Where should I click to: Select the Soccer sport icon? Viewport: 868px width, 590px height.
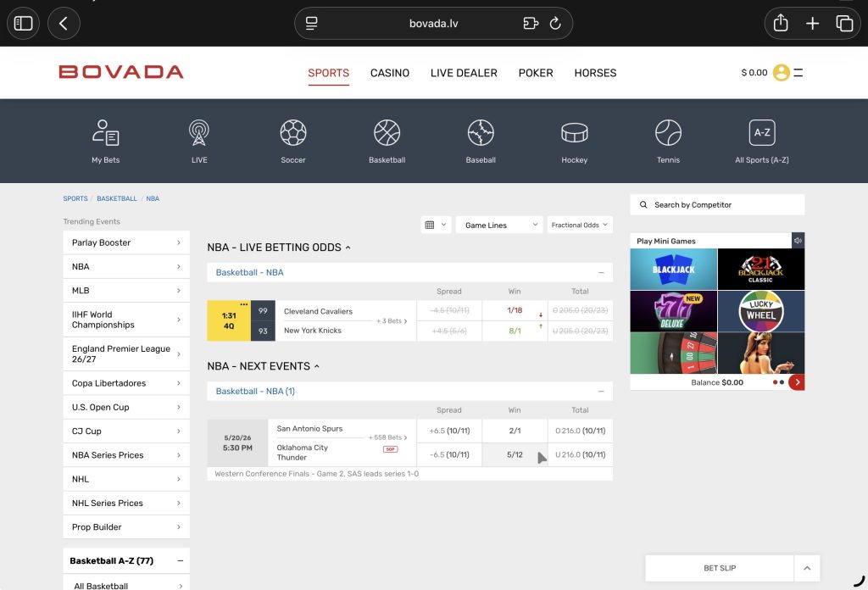click(x=292, y=142)
